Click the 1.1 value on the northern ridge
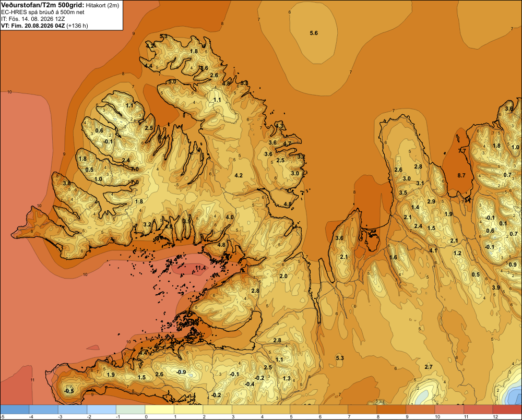522x420 pixels. point(217,100)
